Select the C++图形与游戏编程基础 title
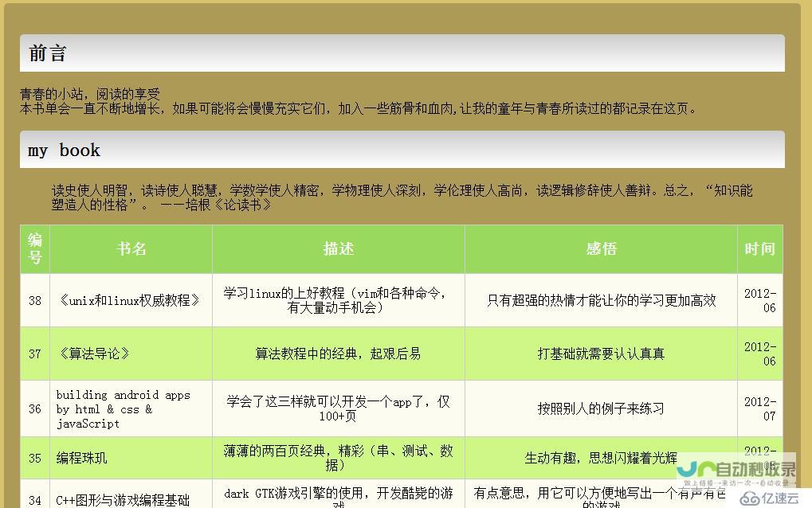Screen dimensions: 812x508 [x=123, y=500]
